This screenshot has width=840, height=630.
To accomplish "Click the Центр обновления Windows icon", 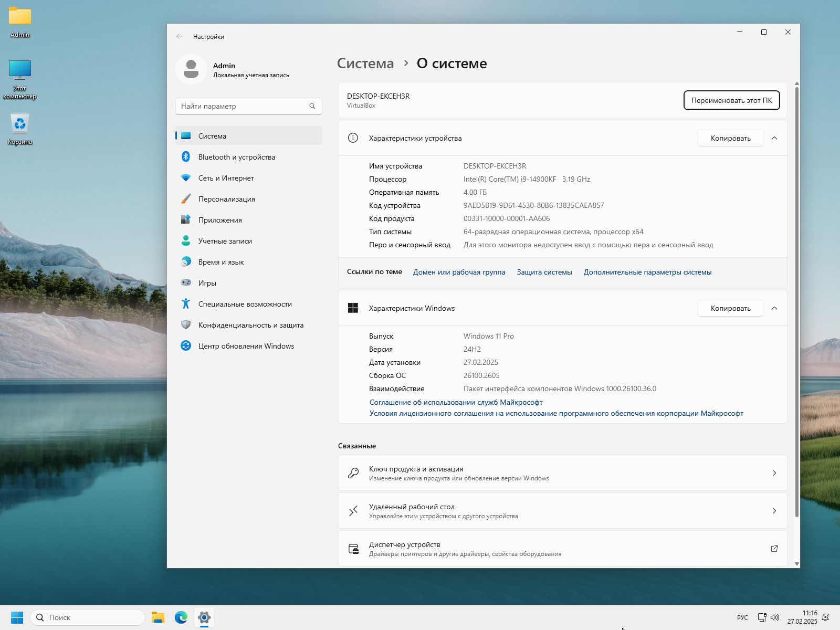I will click(x=186, y=346).
